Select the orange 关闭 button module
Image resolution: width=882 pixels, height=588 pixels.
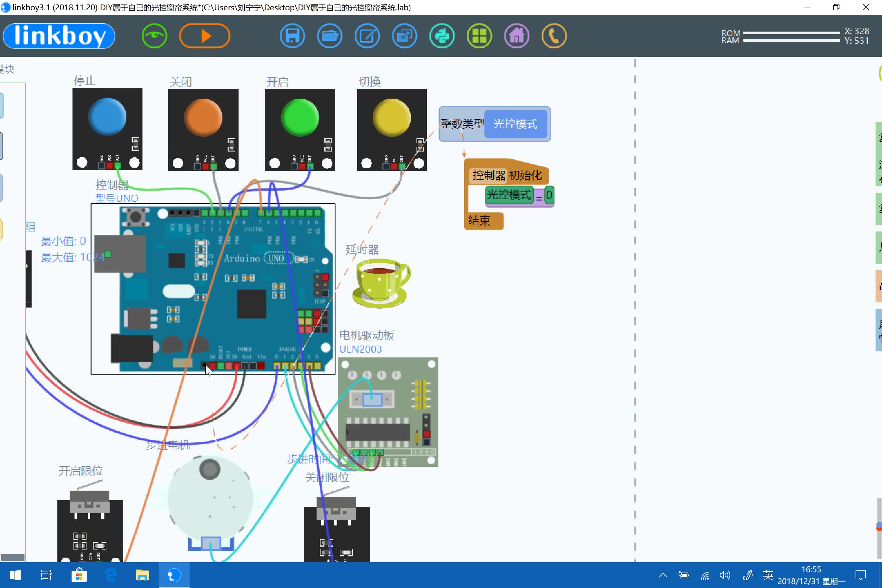[203, 130]
